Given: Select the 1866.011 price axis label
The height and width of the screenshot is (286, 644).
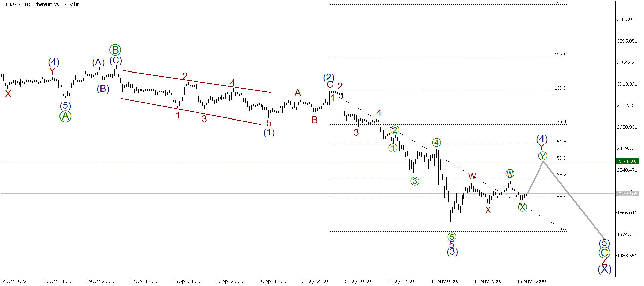Looking at the screenshot, I should (x=627, y=213).
